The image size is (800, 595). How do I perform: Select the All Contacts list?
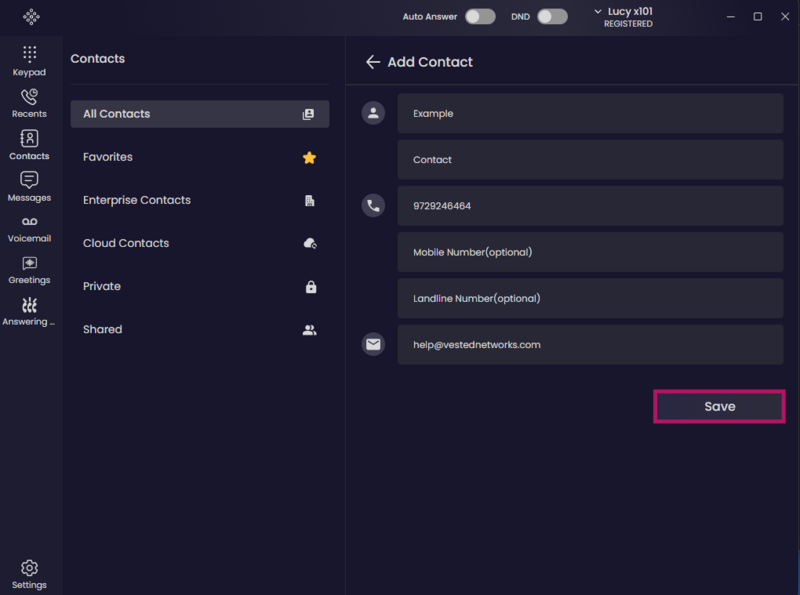tap(200, 114)
